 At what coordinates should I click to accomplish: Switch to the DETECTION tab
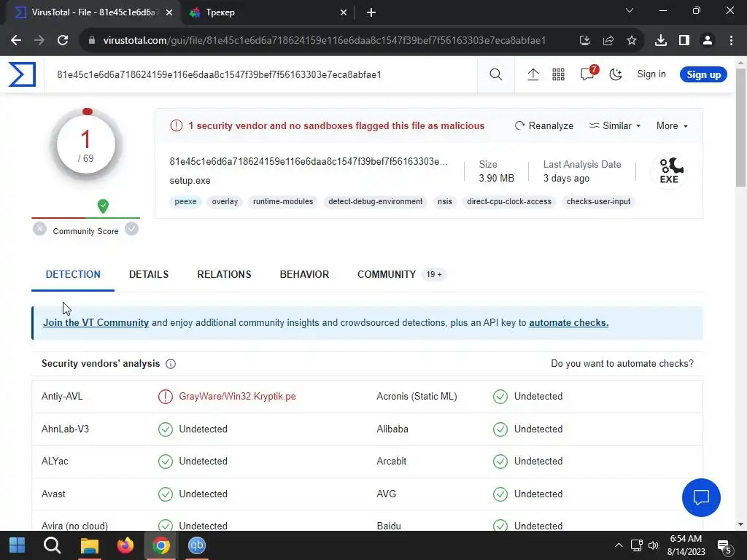[x=73, y=275]
